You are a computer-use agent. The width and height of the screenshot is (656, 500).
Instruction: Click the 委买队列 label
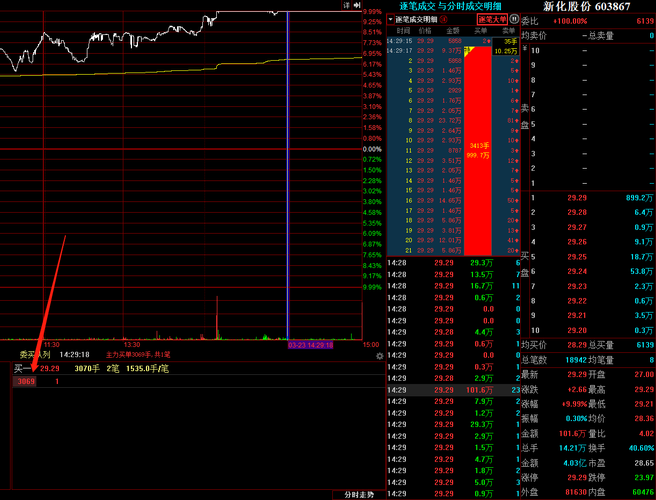pyautogui.click(x=35, y=355)
